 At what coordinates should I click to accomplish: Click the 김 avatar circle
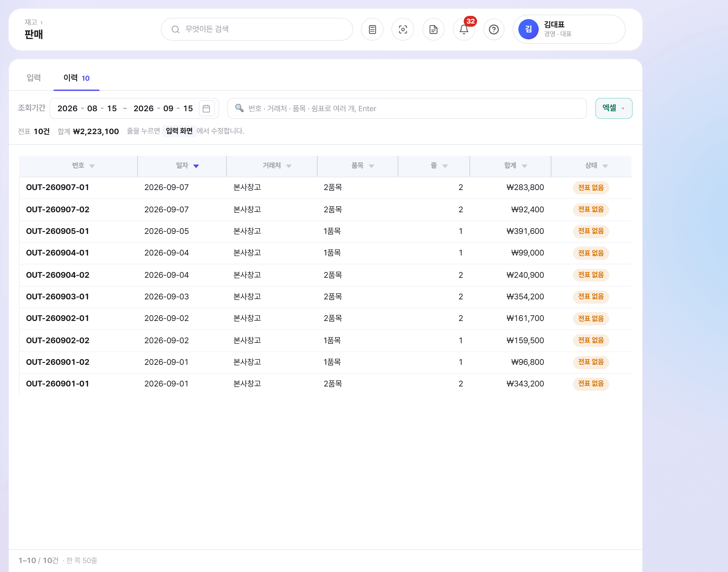528,29
